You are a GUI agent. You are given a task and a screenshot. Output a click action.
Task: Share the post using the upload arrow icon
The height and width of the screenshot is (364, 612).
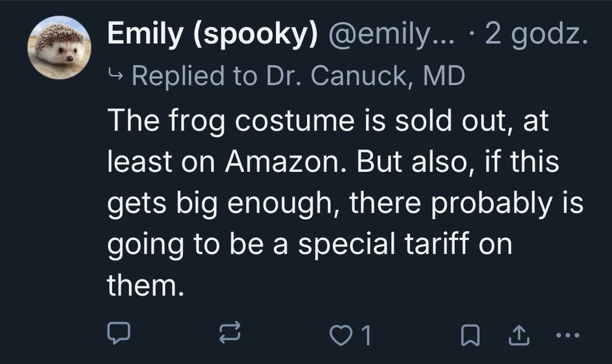(x=518, y=334)
